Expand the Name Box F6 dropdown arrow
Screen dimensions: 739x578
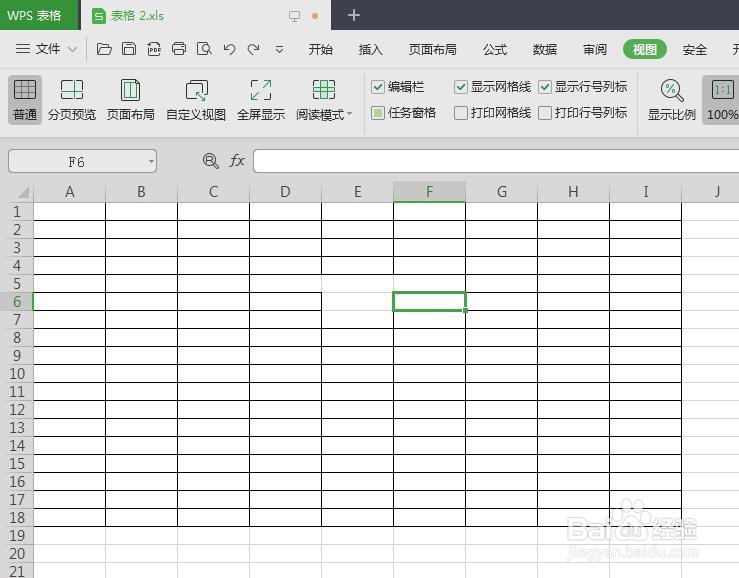(151, 162)
